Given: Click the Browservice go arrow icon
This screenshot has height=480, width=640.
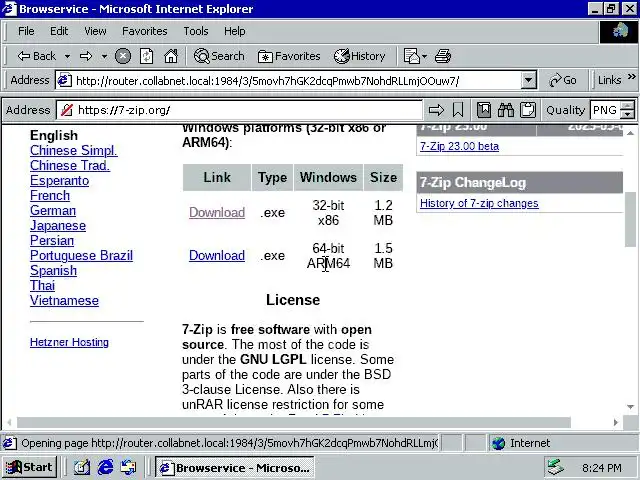Looking at the screenshot, I should (x=436, y=110).
